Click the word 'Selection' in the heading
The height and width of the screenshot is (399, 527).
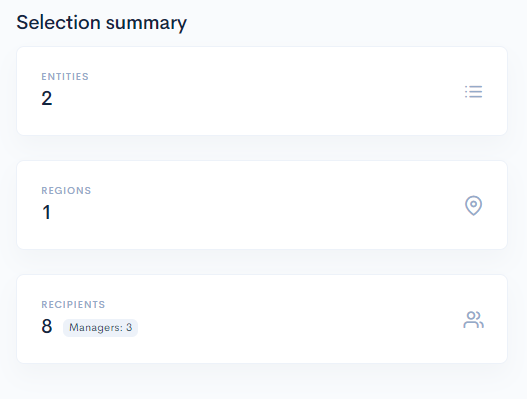58,23
